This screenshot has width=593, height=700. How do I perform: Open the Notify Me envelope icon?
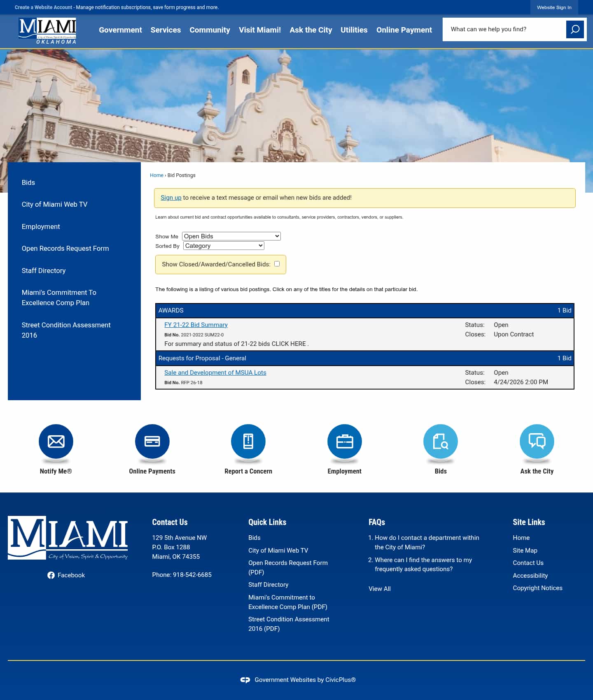56,441
